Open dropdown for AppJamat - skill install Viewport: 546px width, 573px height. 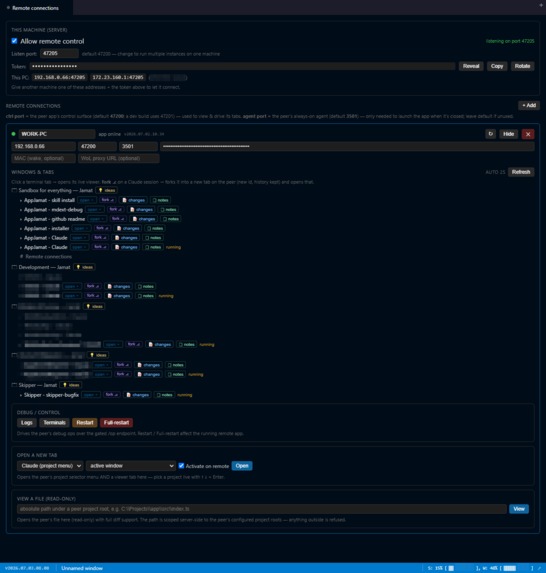87,200
